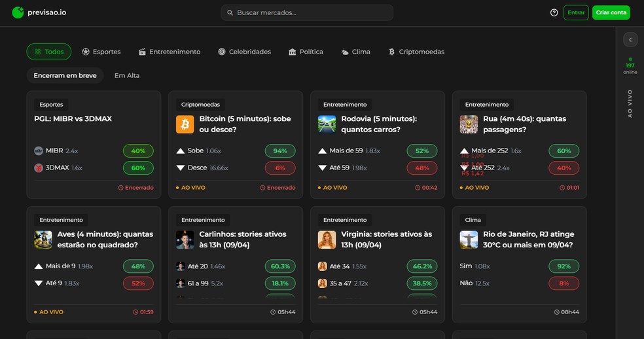Image resolution: width=644 pixels, height=339 pixels.
Task: Open the Rua passagens market thumbnail
Action: click(469, 124)
